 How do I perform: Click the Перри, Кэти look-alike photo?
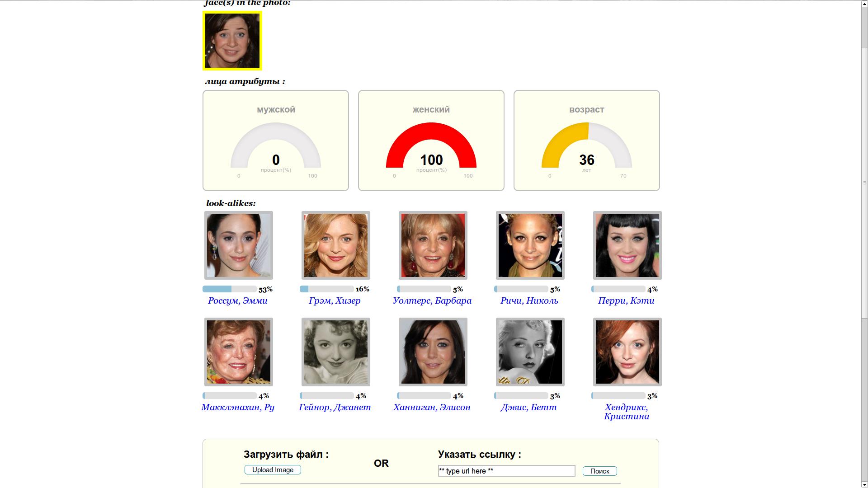[627, 245]
